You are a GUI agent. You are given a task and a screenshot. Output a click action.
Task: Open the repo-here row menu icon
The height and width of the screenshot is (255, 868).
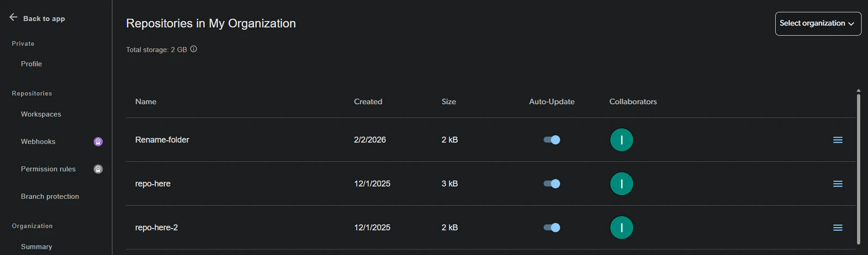pos(838,184)
